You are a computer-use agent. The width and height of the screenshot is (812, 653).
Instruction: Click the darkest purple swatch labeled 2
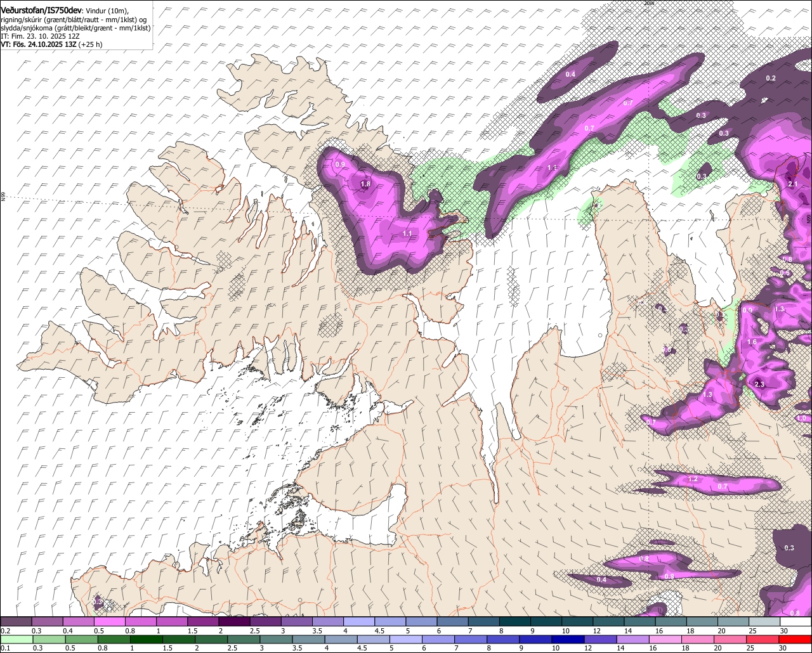point(234,622)
